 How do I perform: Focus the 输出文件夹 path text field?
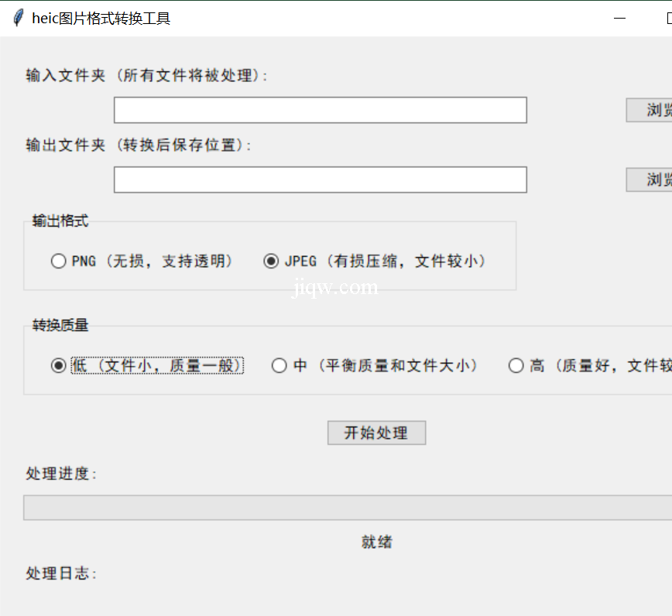click(320, 180)
